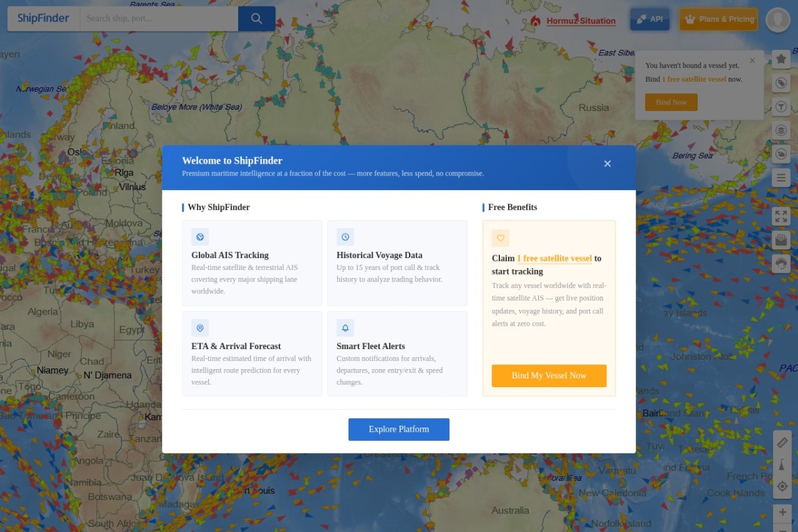Click the 'Niamey' city label on map

[x=53, y=370]
